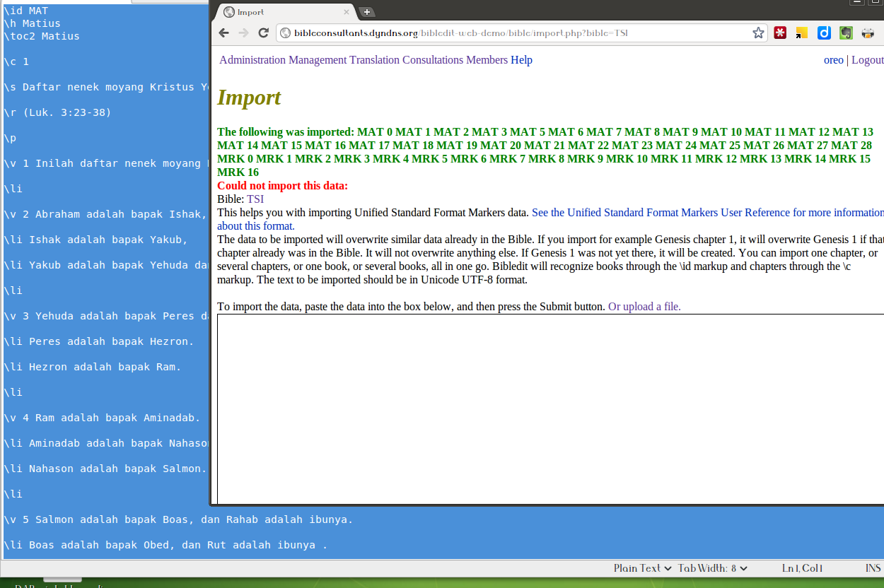The height and width of the screenshot is (588, 884).
Task: Open the TSI Bible link
Action: point(255,199)
